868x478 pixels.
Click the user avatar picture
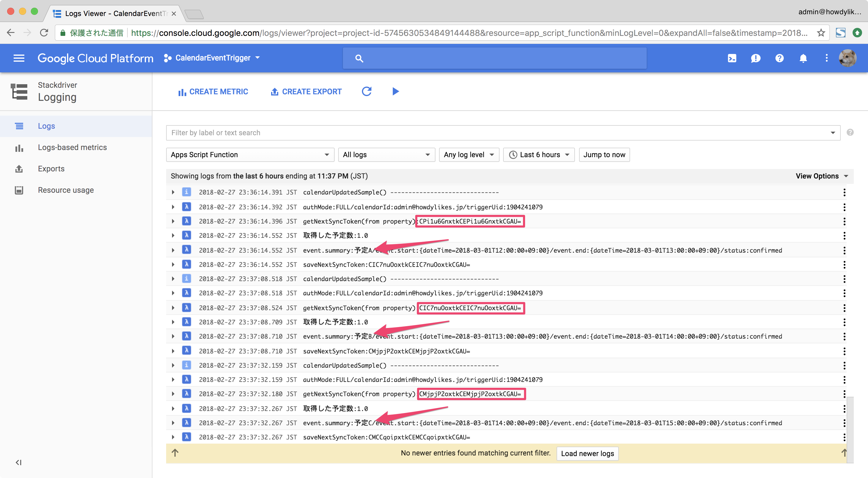(847, 58)
